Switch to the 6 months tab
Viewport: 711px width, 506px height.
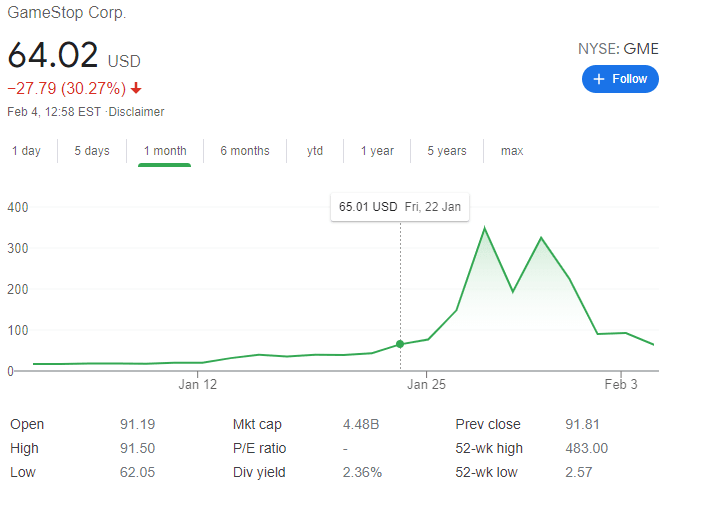245,151
